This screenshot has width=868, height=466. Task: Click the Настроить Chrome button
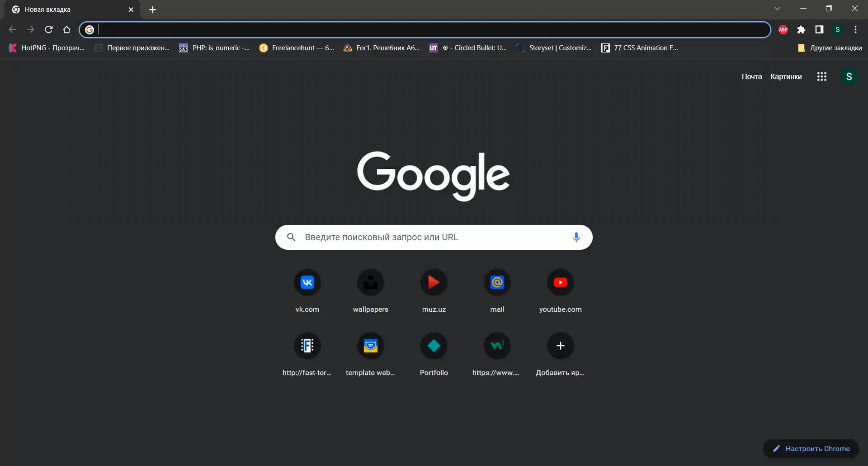pos(811,448)
